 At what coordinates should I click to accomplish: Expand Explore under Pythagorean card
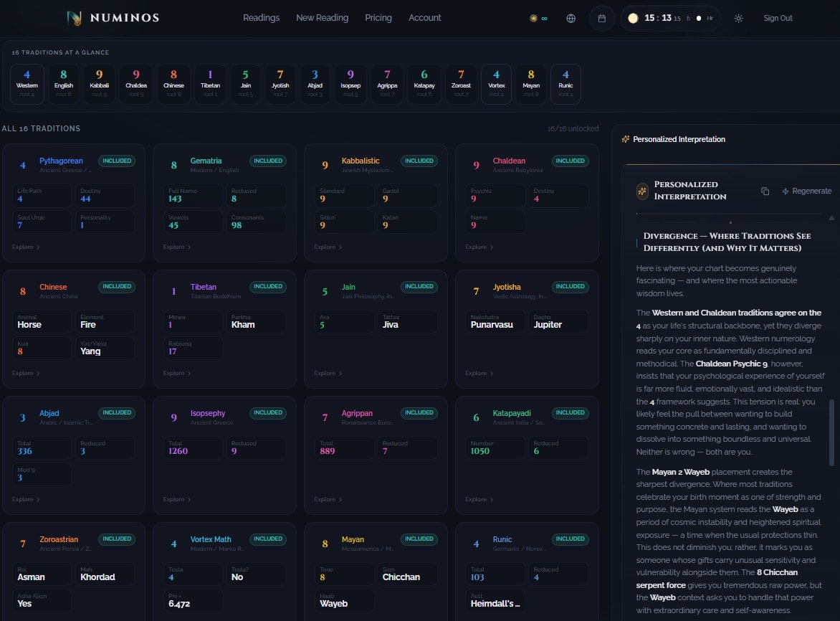point(26,247)
